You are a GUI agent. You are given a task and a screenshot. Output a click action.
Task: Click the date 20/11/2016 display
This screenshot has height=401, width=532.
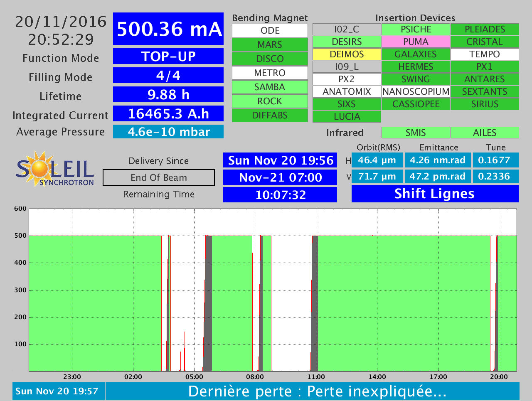point(61,22)
